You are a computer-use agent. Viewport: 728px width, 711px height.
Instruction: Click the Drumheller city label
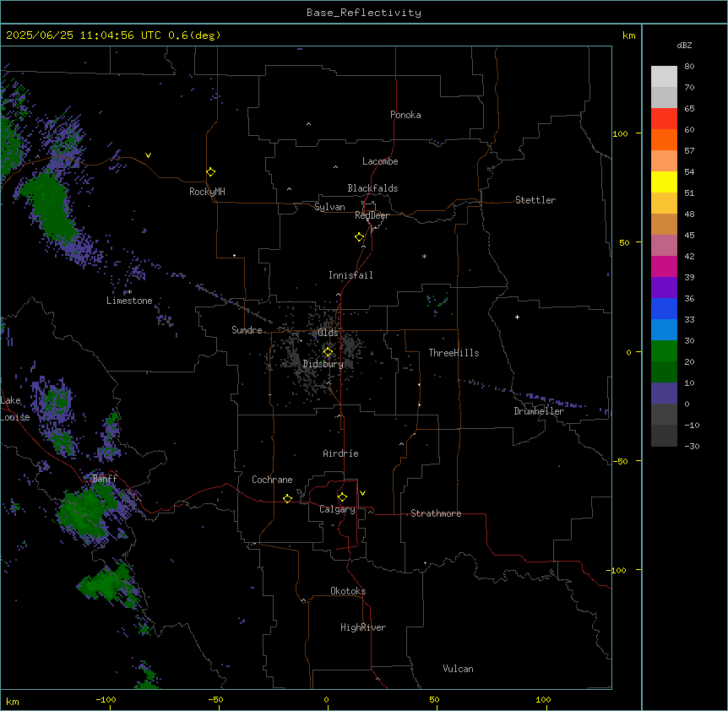[539, 411]
